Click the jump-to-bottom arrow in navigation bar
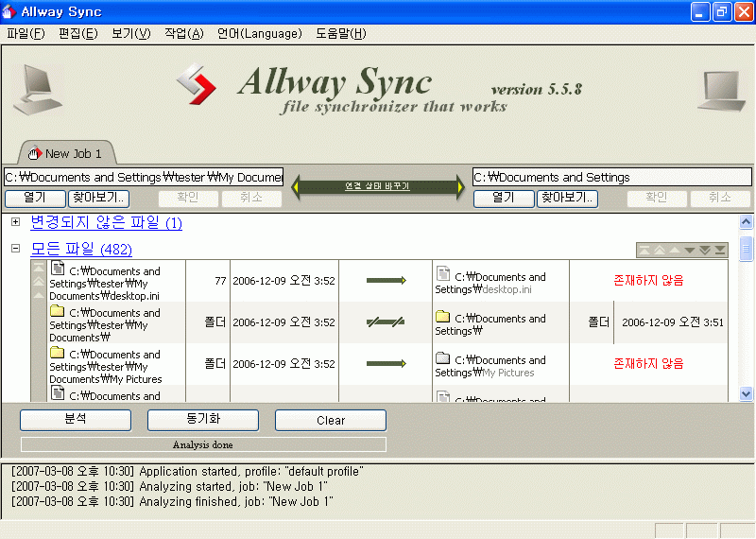Image resolution: width=756 pixels, height=539 pixels. point(720,250)
